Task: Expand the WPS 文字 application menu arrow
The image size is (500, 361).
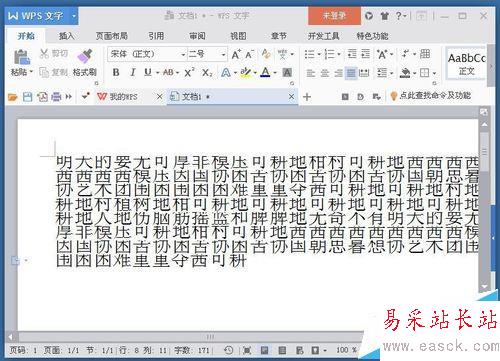Action: click(x=74, y=16)
